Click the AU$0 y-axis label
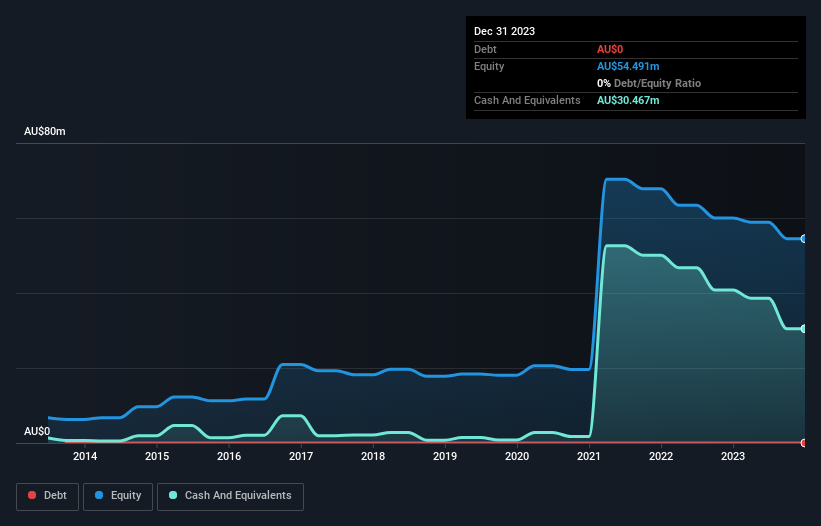 click(37, 431)
